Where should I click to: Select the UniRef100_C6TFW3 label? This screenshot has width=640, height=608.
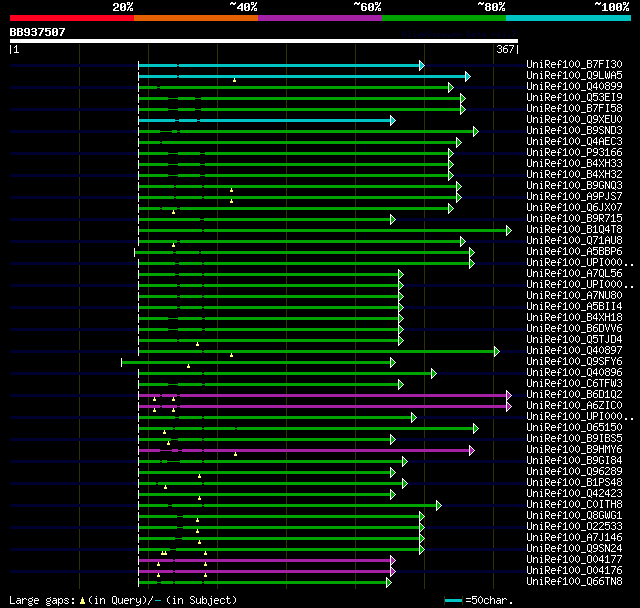pyautogui.click(x=574, y=384)
